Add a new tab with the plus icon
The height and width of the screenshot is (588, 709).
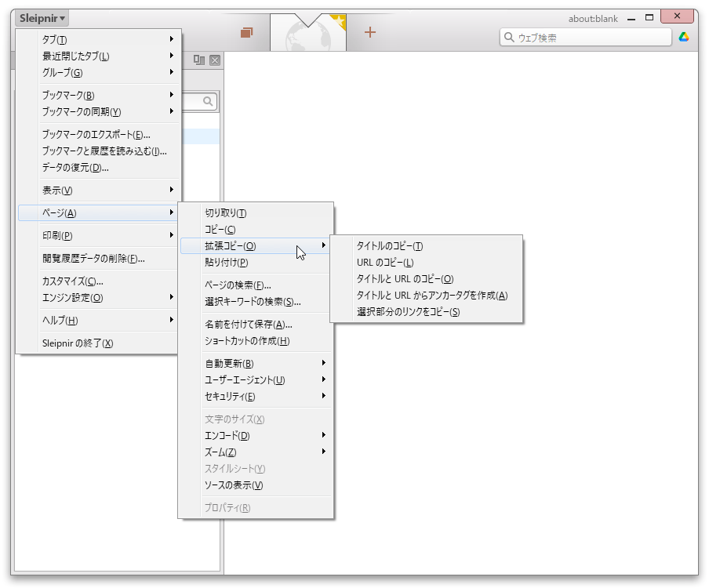pyautogui.click(x=370, y=32)
